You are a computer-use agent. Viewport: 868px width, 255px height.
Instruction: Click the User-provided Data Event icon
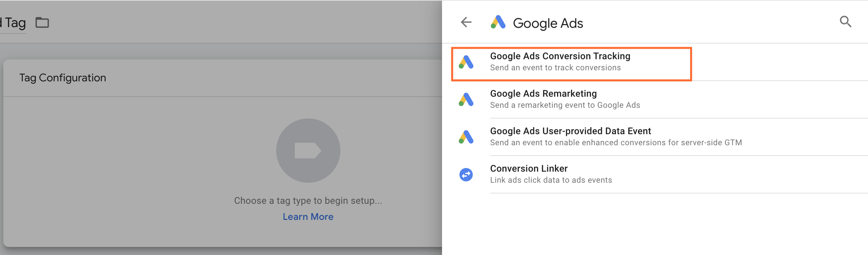(x=466, y=137)
